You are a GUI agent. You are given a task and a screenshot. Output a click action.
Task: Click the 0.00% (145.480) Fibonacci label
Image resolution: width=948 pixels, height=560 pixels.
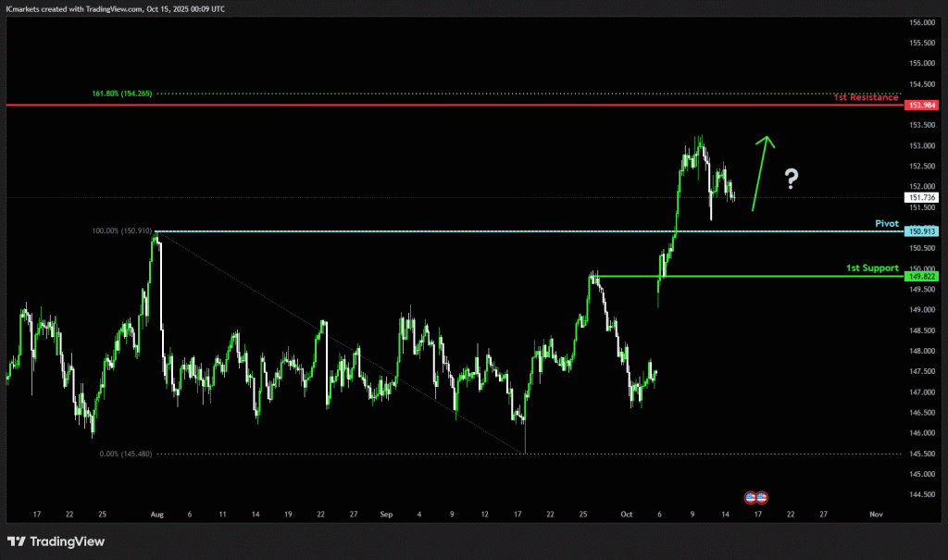(x=125, y=454)
